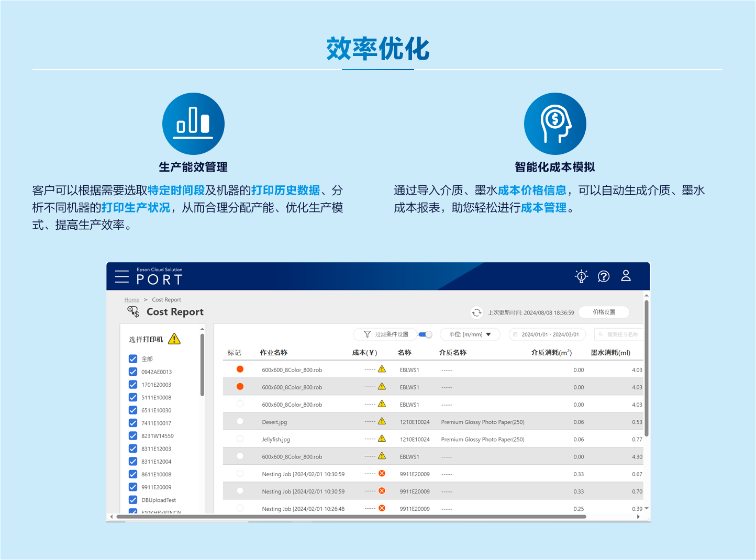756x560 pixels.
Task: Sort by the 标记 column header
Action: (x=234, y=353)
